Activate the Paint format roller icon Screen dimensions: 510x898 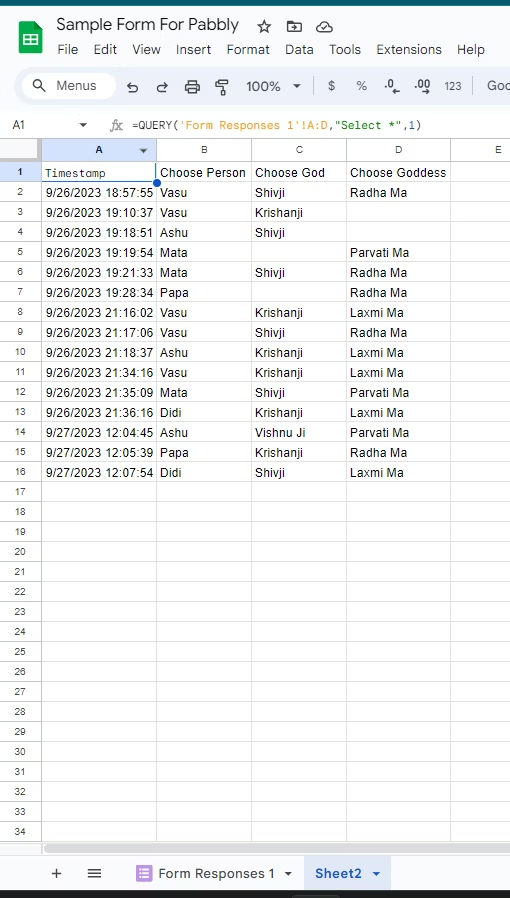[x=222, y=87]
